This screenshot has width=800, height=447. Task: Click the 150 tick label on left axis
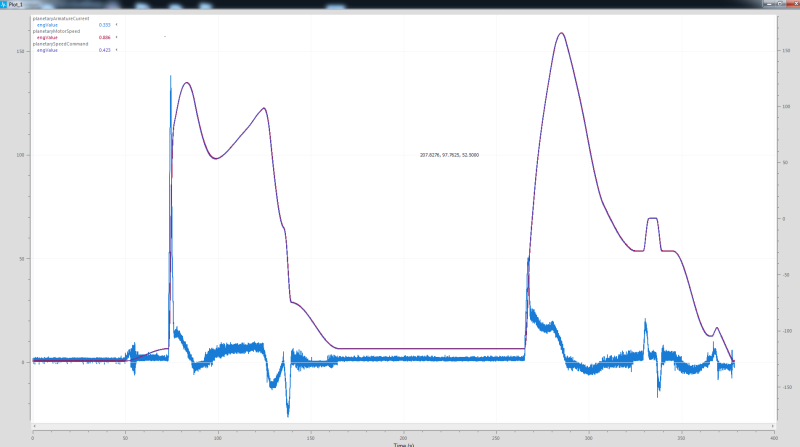(20, 52)
